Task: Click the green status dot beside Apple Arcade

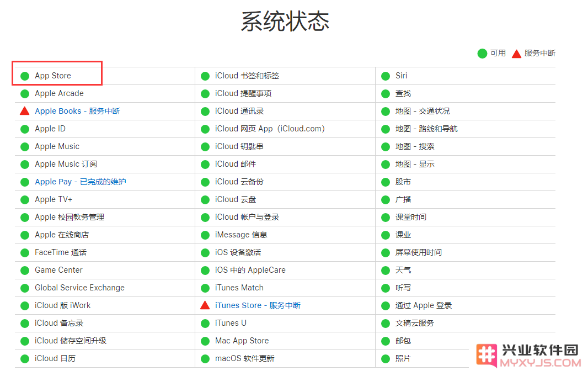Action: coord(25,94)
